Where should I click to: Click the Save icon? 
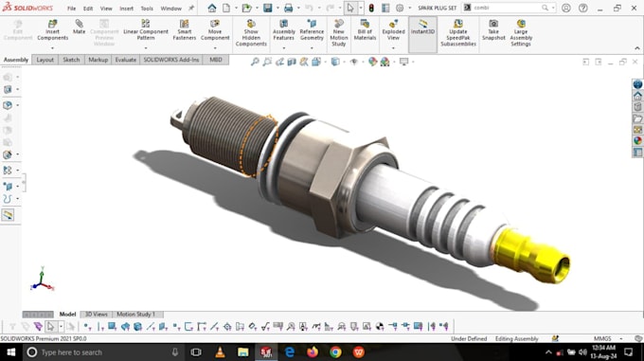coord(267,8)
